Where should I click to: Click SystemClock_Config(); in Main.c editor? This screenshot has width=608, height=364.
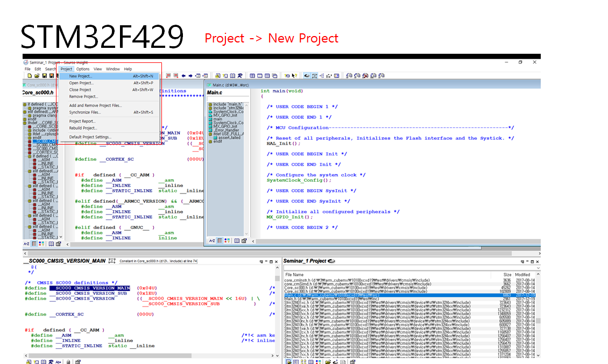pyautogui.click(x=299, y=180)
